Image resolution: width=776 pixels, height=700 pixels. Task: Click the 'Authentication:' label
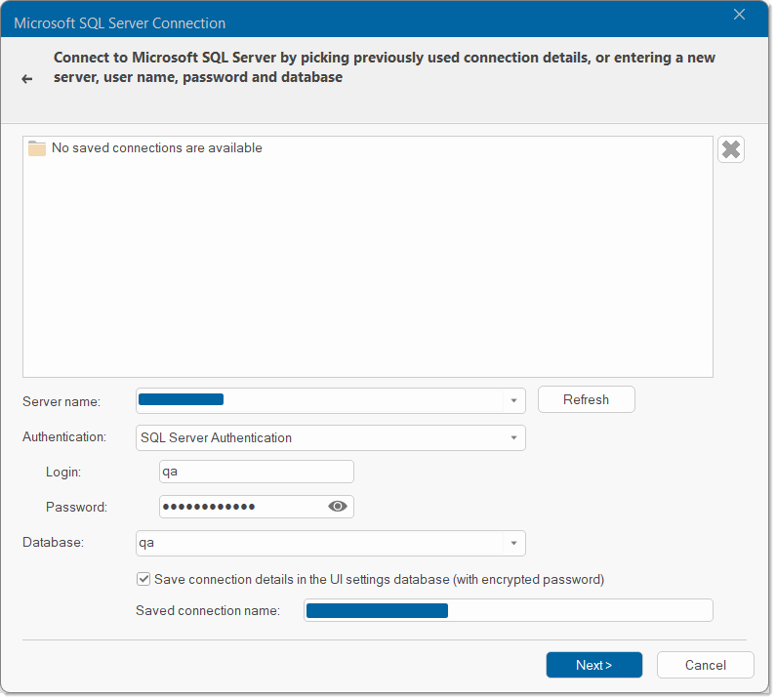pos(64,438)
